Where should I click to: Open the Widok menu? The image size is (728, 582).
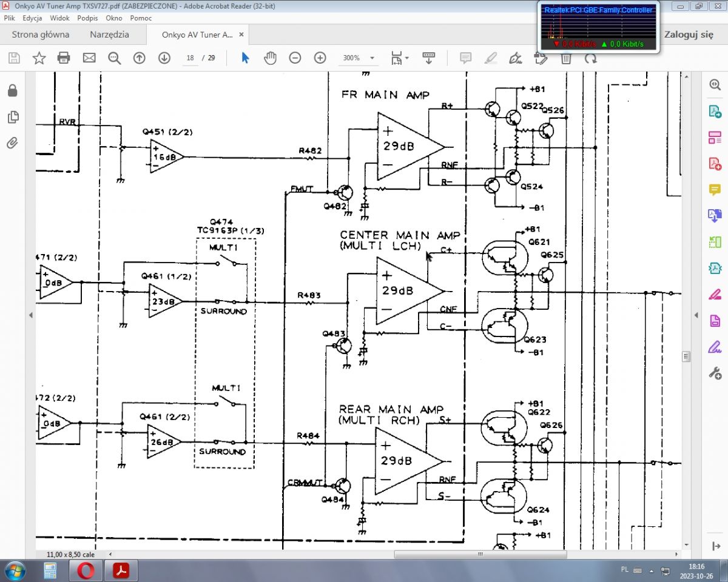[59, 18]
